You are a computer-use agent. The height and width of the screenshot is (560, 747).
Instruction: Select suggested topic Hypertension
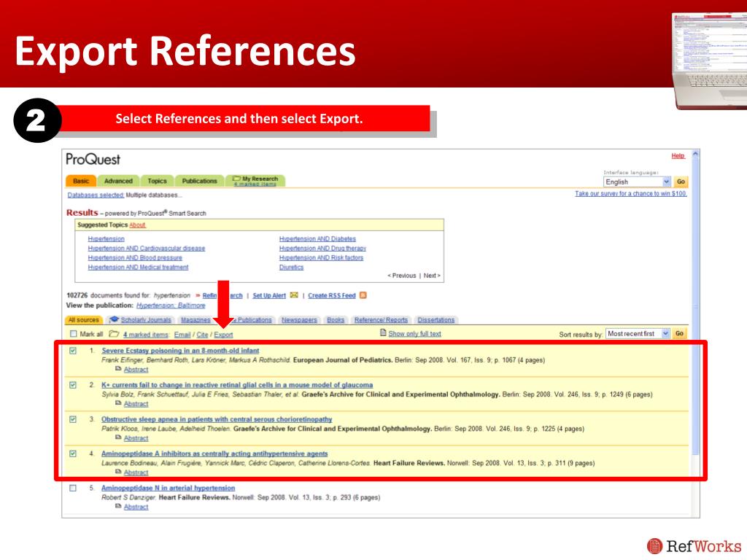click(106, 239)
